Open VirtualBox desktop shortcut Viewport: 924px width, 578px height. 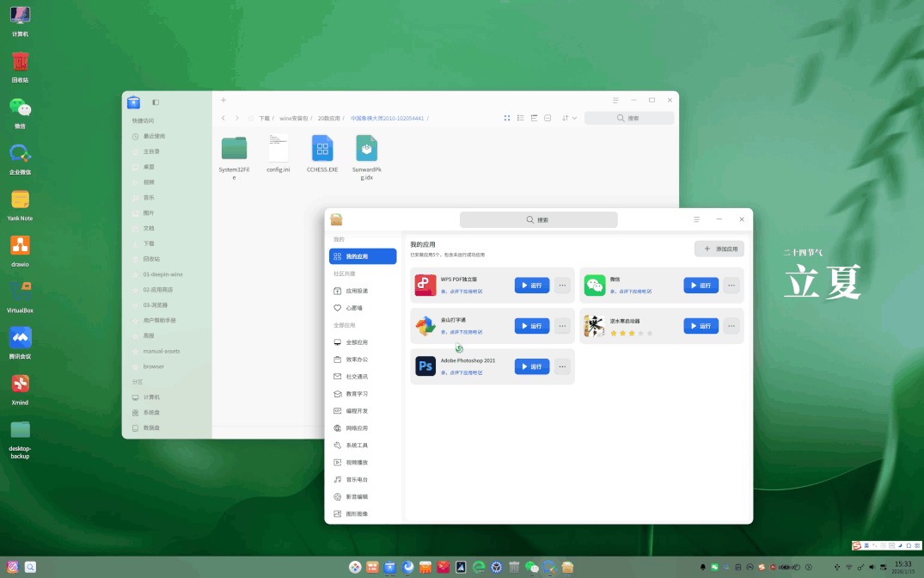(x=20, y=298)
